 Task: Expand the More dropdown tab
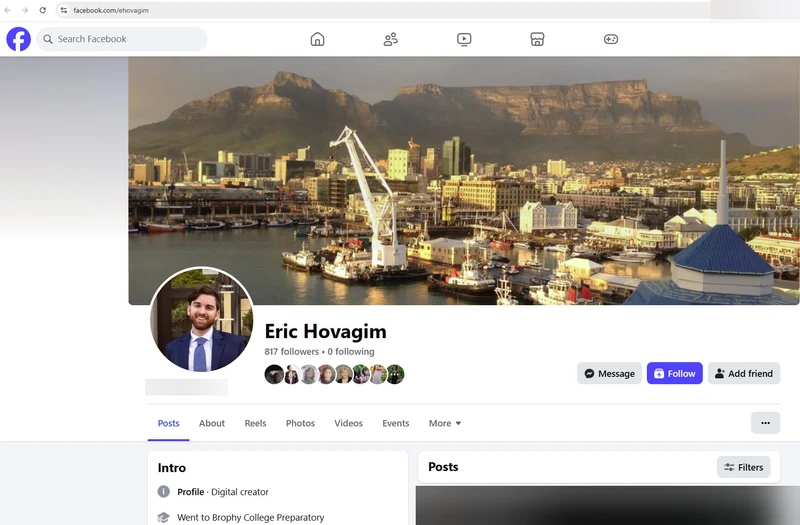[444, 423]
